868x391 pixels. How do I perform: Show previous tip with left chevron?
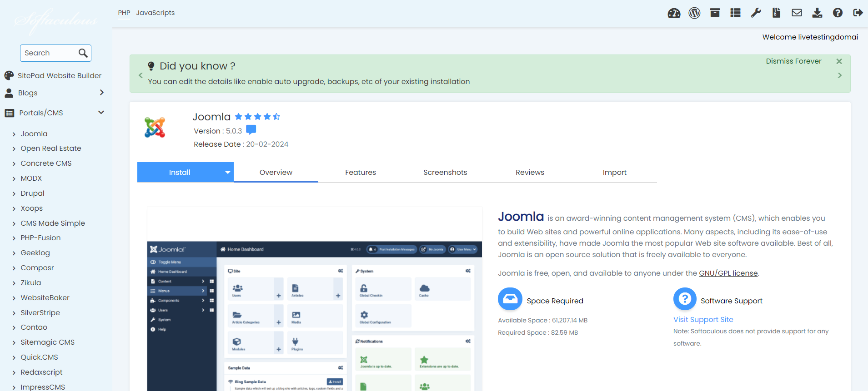point(140,75)
